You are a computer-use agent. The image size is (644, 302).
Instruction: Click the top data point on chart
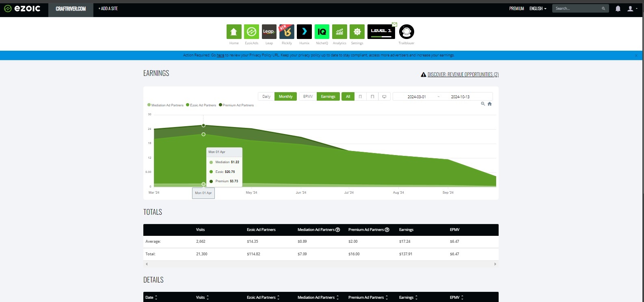[203, 125]
